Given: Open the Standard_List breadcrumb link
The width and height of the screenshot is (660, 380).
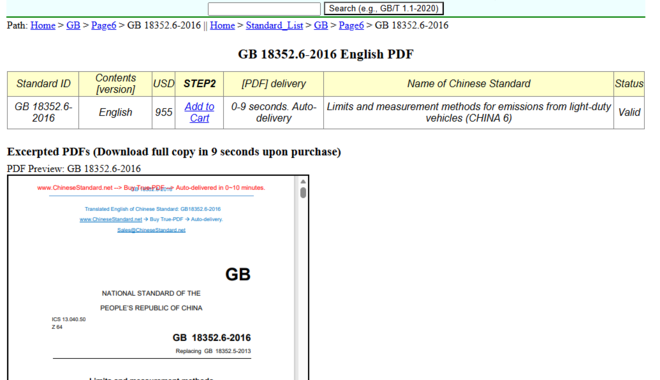Looking at the screenshot, I should 274,25.
